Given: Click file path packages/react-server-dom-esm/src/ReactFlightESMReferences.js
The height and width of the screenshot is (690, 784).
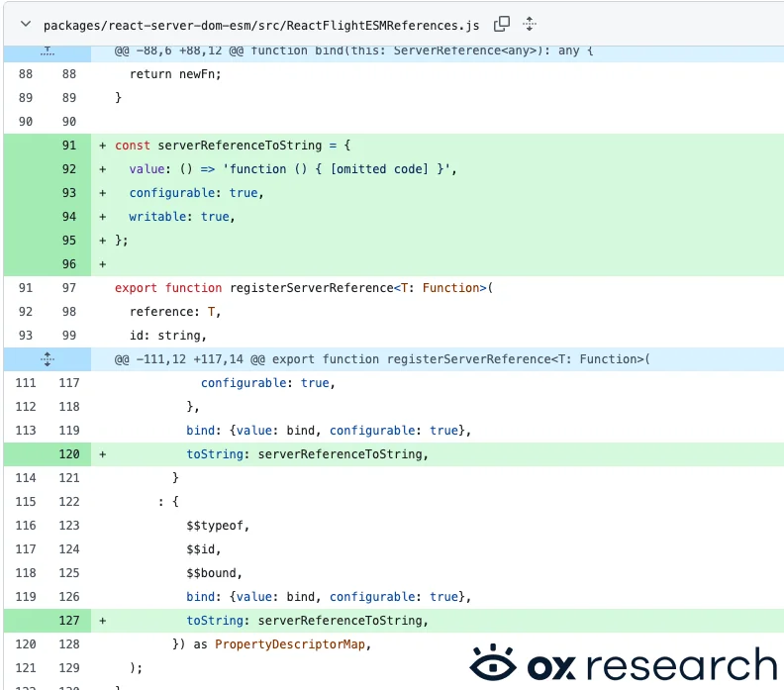Looking at the screenshot, I should (x=261, y=26).
